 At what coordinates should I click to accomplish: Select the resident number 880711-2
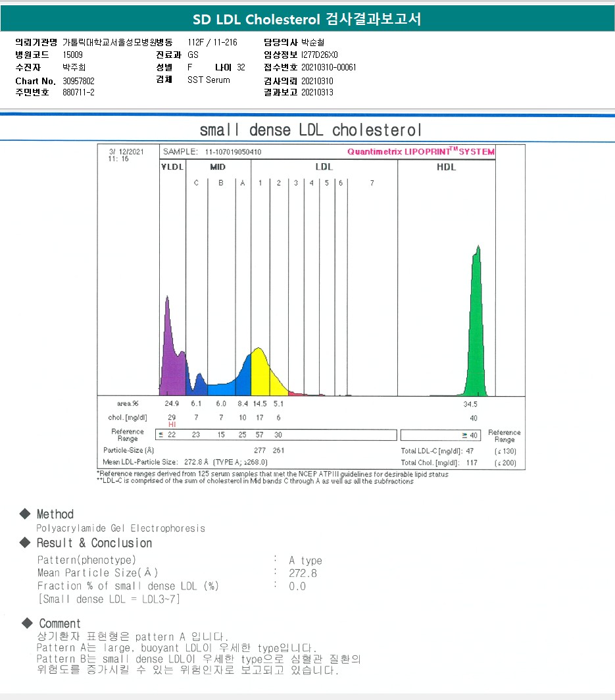78,92
